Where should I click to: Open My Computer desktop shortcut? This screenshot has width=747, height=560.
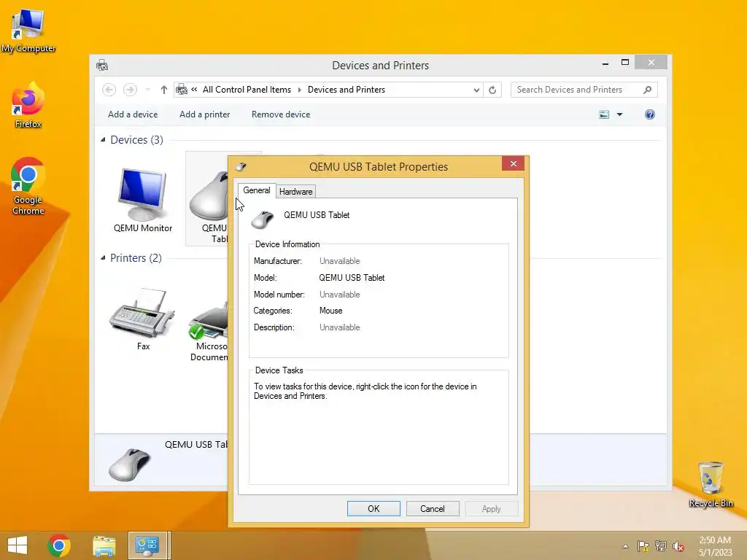[28, 31]
